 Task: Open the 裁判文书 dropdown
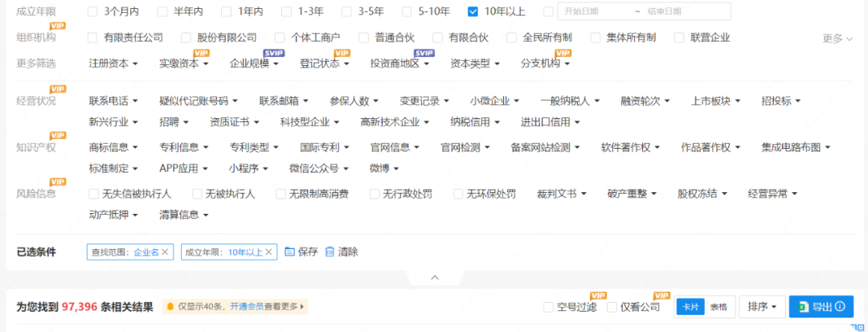point(562,195)
